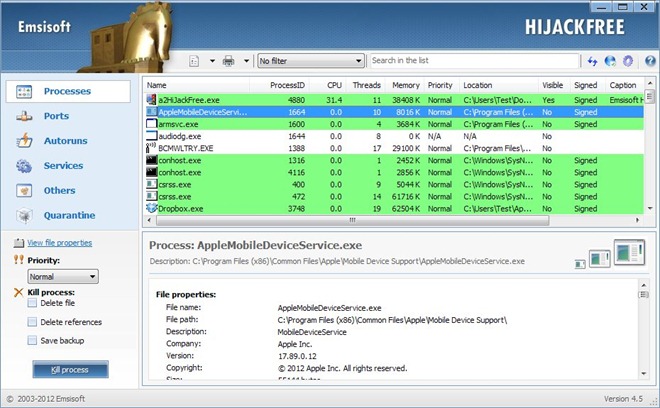Select the Dropbox.exe process row
660x408 pixels.
click(394, 208)
